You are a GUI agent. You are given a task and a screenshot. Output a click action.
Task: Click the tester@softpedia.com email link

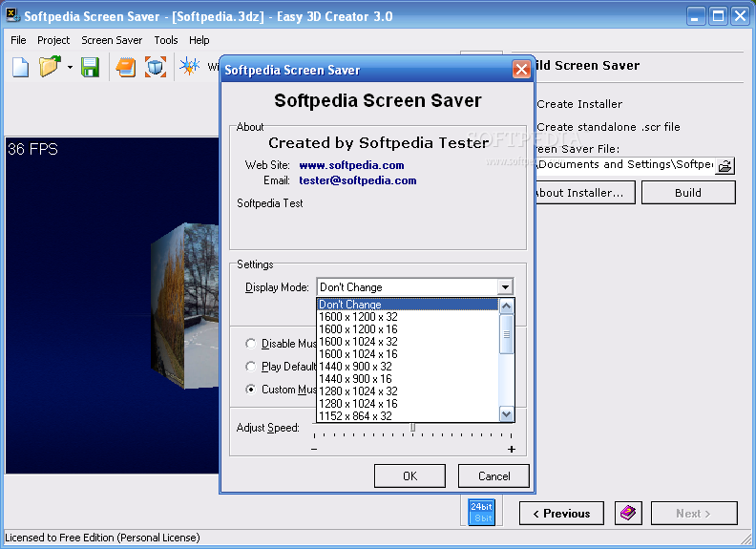(x=358, y=180)
